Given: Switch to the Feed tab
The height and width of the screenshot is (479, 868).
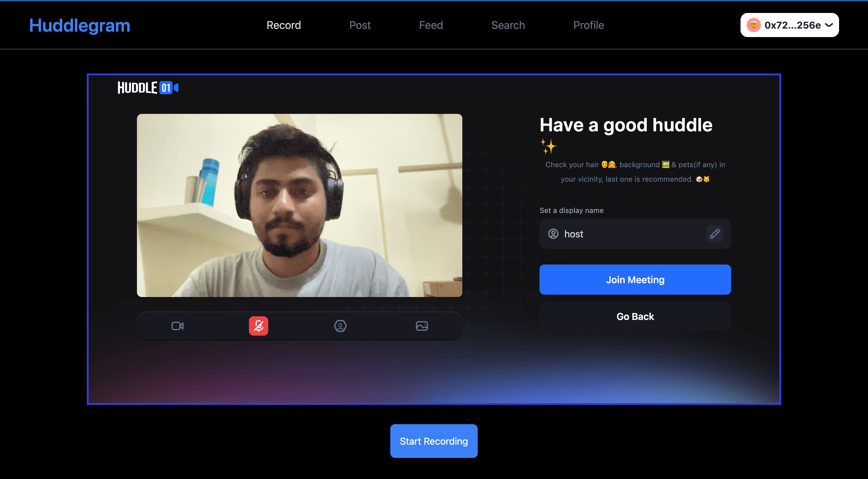Looking at the screenshot, I should (431, 25).
